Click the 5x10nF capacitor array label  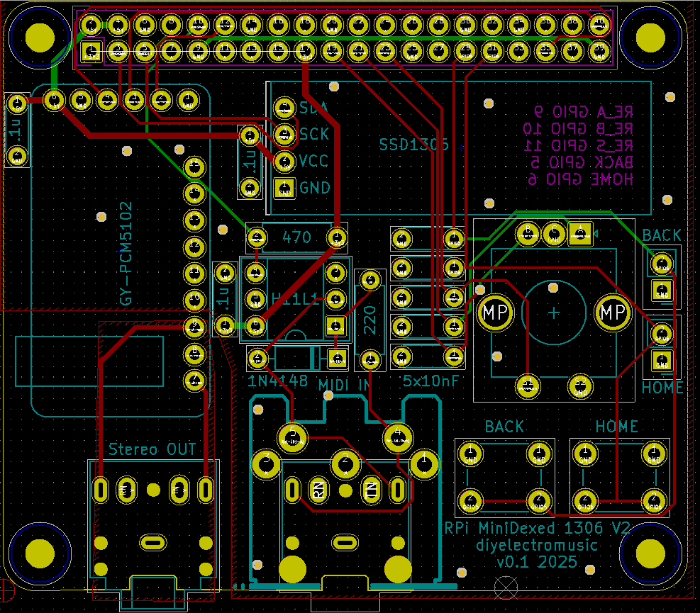pyautogui.click(x=430, y=381)
